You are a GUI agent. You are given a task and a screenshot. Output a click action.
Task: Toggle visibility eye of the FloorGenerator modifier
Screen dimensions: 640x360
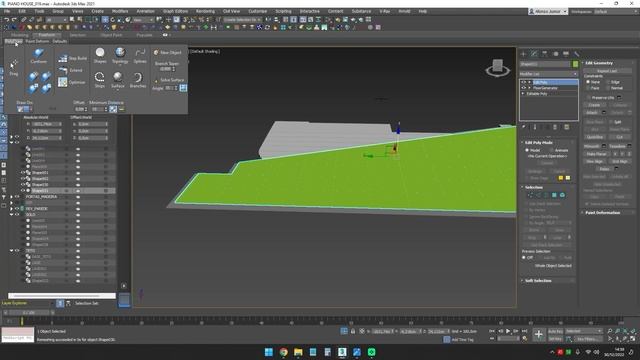click(x=524, y=88)
